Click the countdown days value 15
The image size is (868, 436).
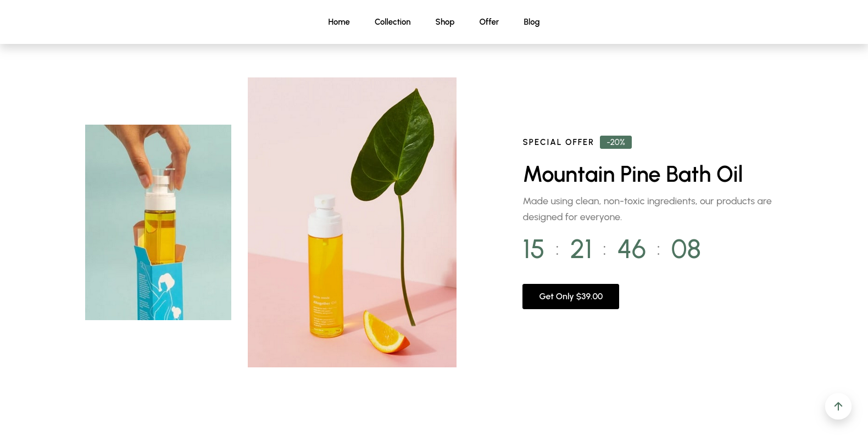(533, 249)
